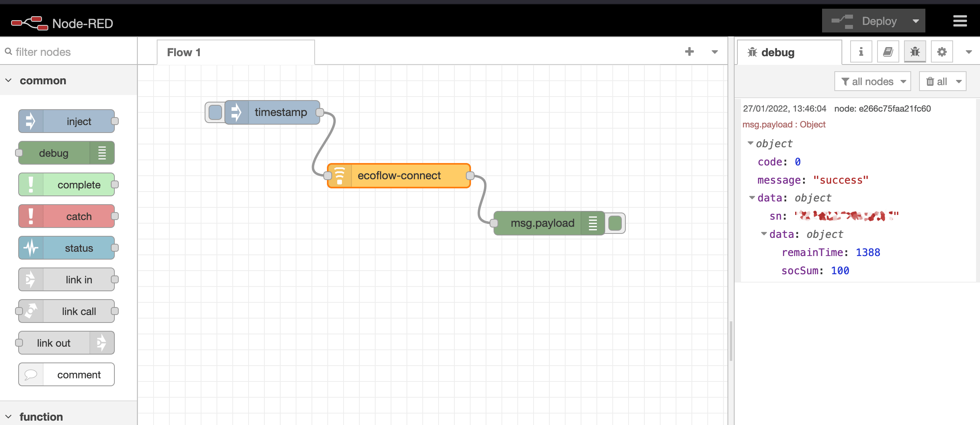Open the sidebar tabs dropdown arrow
Image resolution: width=980 pixels, height=425 pixels.
tap(969, 52)
